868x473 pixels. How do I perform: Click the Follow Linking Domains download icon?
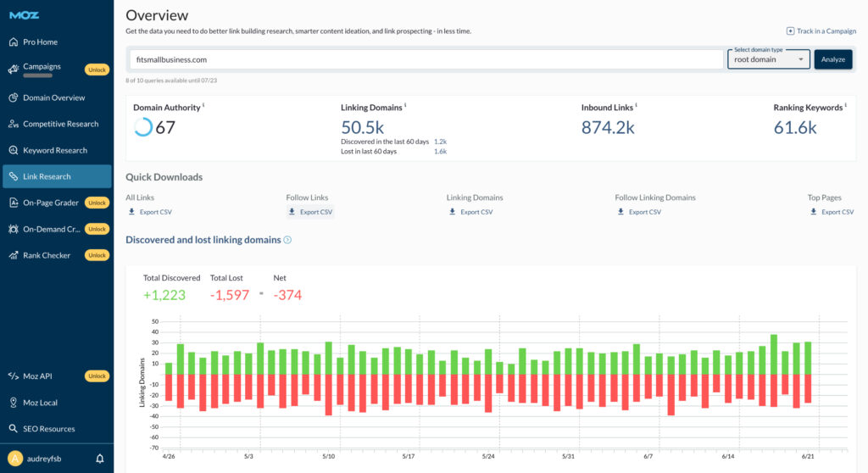tap(620, 212)
